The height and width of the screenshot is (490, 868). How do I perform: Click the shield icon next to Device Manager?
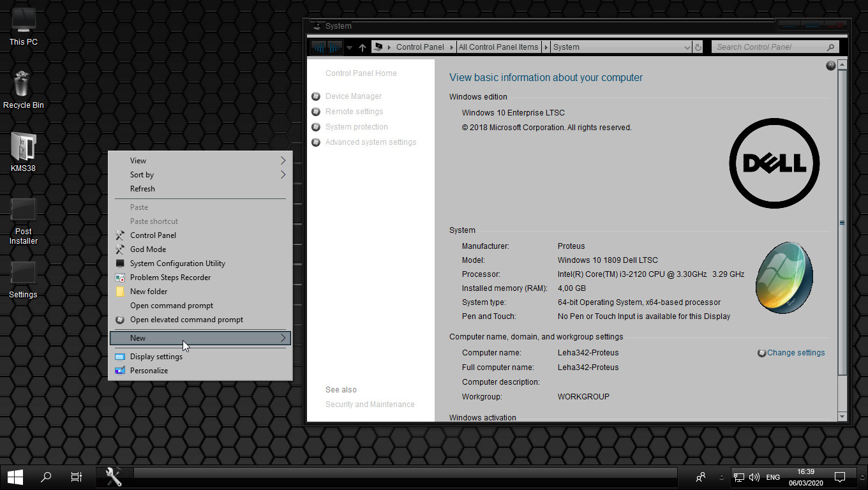point(316,96)
